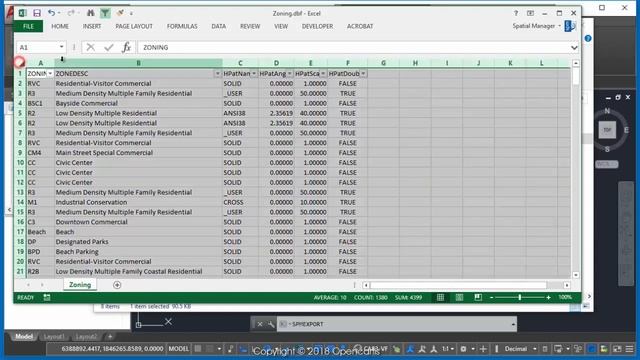Open the FILE tab

point(28,26)
